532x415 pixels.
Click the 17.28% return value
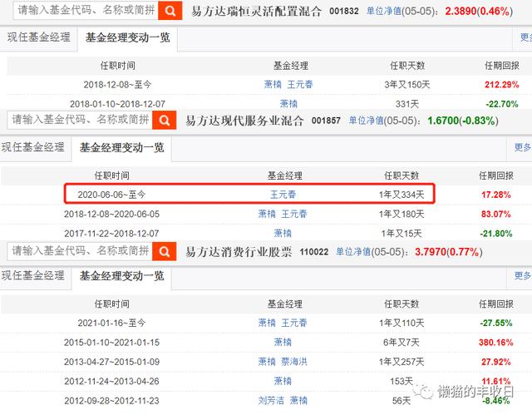tap(496, 195)
